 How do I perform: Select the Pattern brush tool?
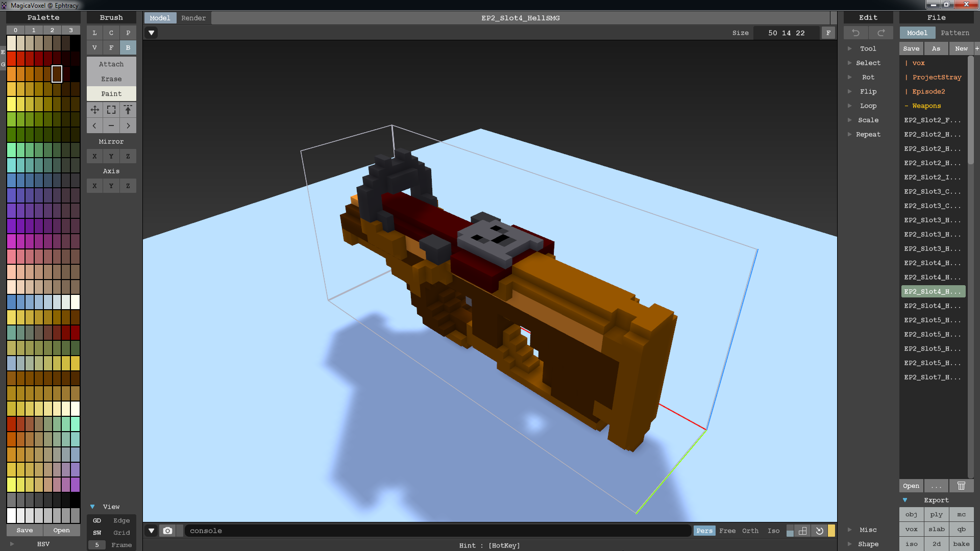coord(128,33)
